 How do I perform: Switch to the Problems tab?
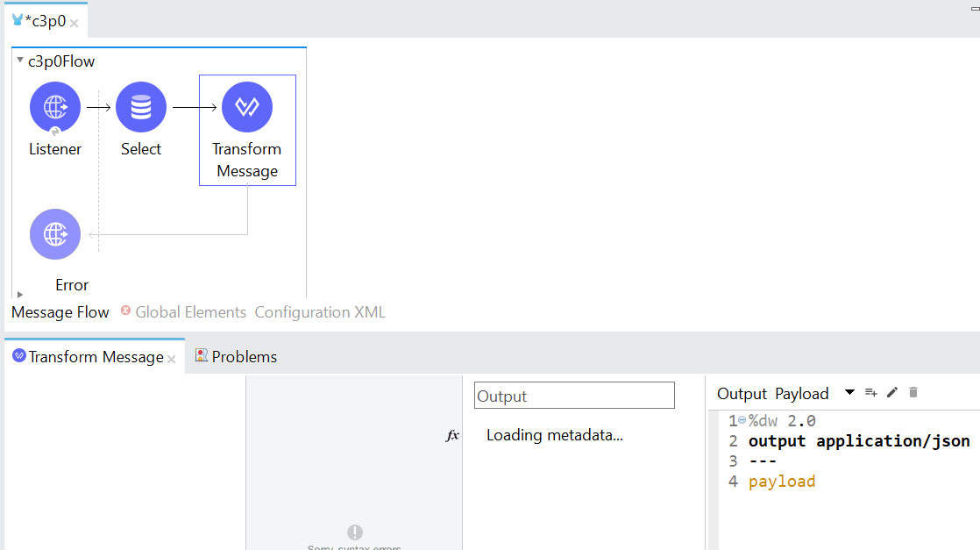click(244, 357)
